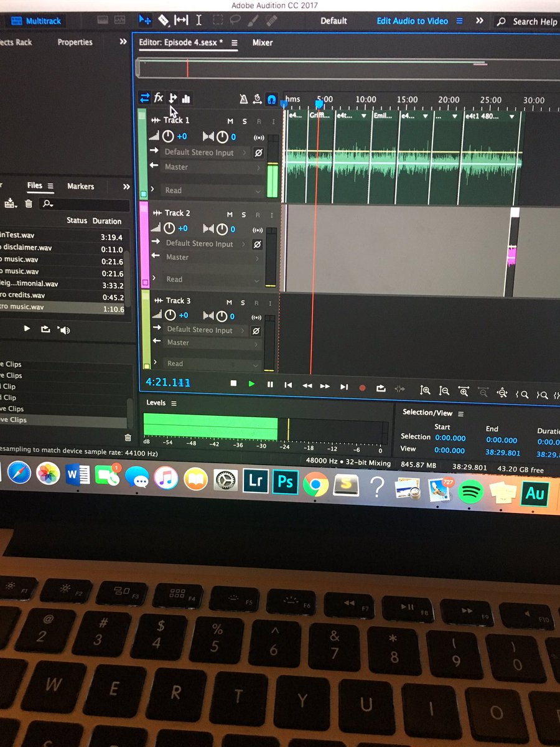Select the Slip tool
Image resolution: width=560 pixels, height=747 pixels.
[181, 20]
